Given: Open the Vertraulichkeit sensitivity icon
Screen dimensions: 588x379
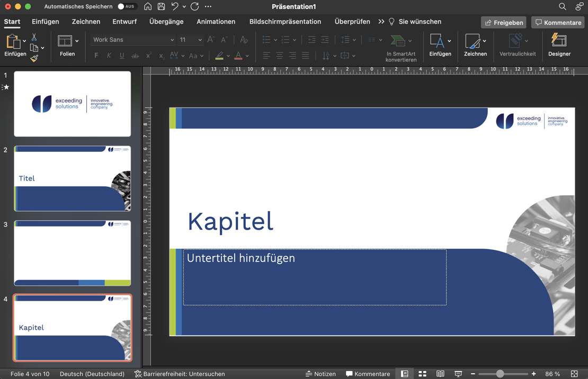Looking at the screenshot, I should pos(517,41).
